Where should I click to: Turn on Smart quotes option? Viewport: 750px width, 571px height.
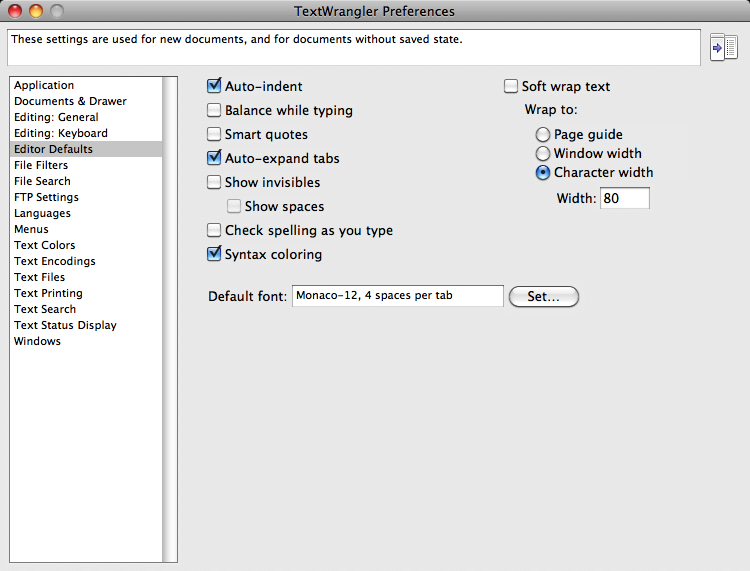click(x=214, y=135)
